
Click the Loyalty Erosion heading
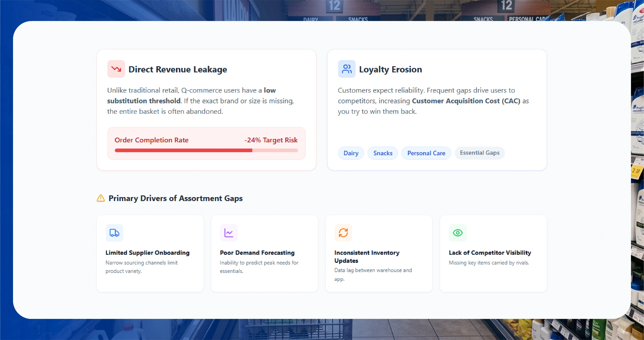point(390,69)
